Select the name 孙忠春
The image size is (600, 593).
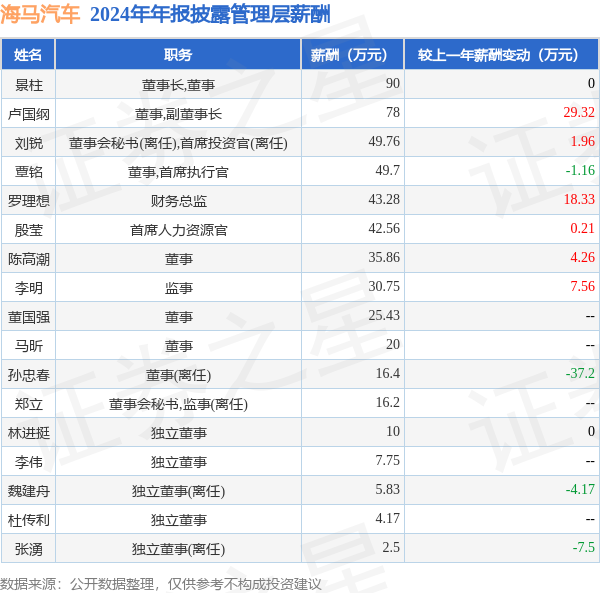(29, 375)
